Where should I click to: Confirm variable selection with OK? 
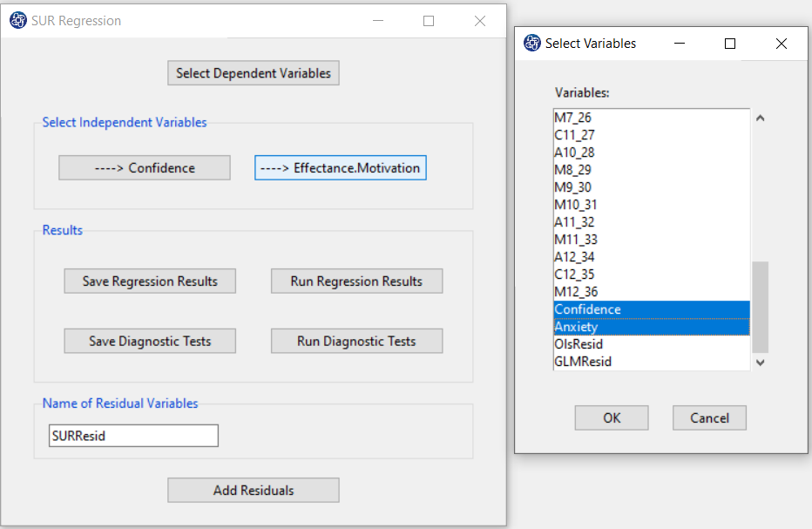pos(612,417)
